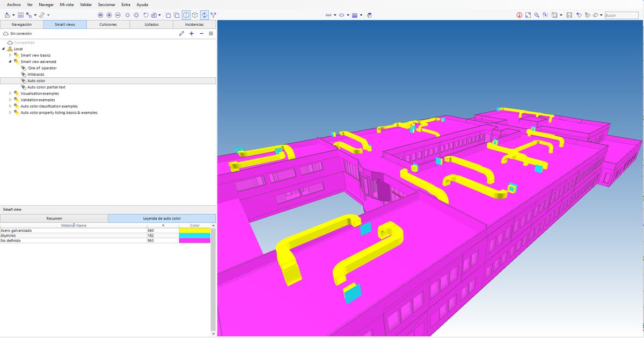
Task: Show the Resumen panel
Action: tap(54, 218)
